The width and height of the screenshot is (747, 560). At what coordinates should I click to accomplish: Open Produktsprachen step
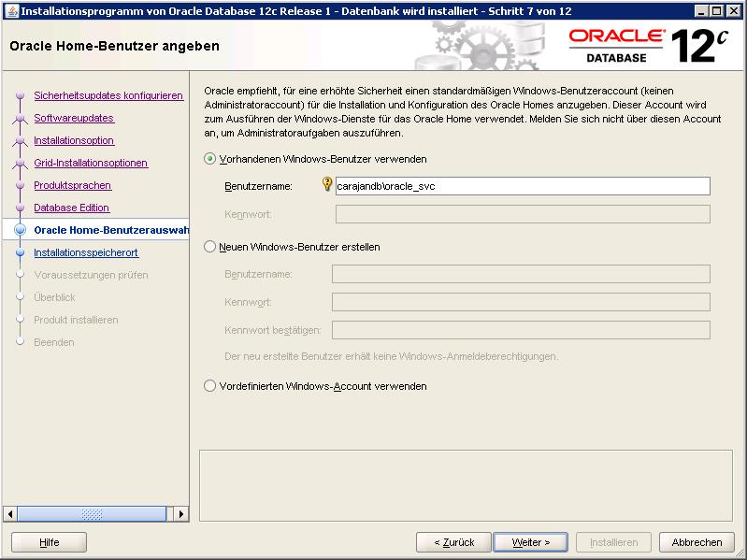point(72,185)
